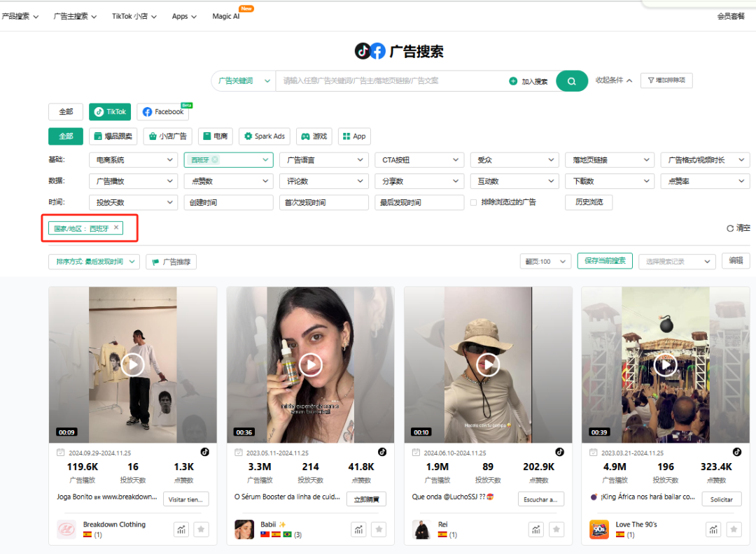Viewport: 756px width, 554px height.
Task: Star the Rei advertiser card
Action: 556,530
